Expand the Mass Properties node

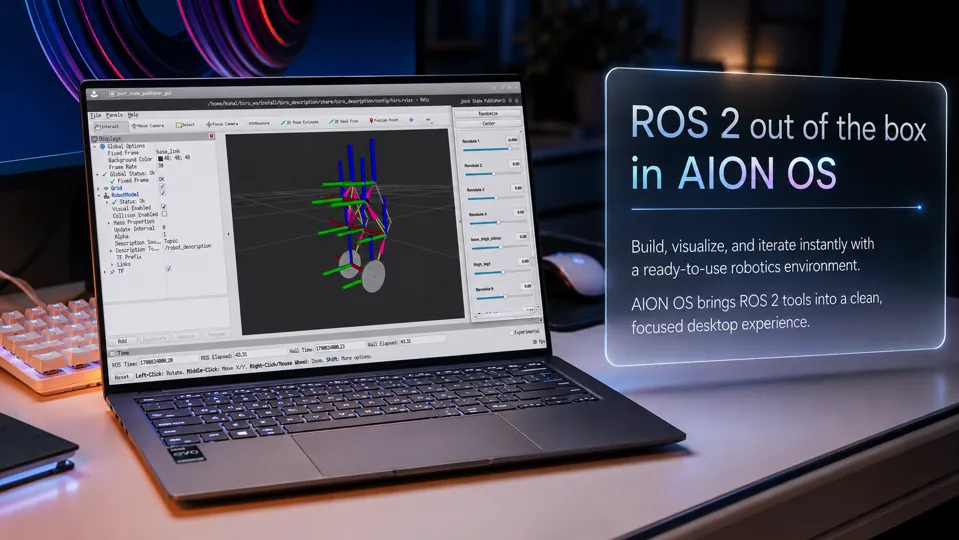tap(109, 223)
